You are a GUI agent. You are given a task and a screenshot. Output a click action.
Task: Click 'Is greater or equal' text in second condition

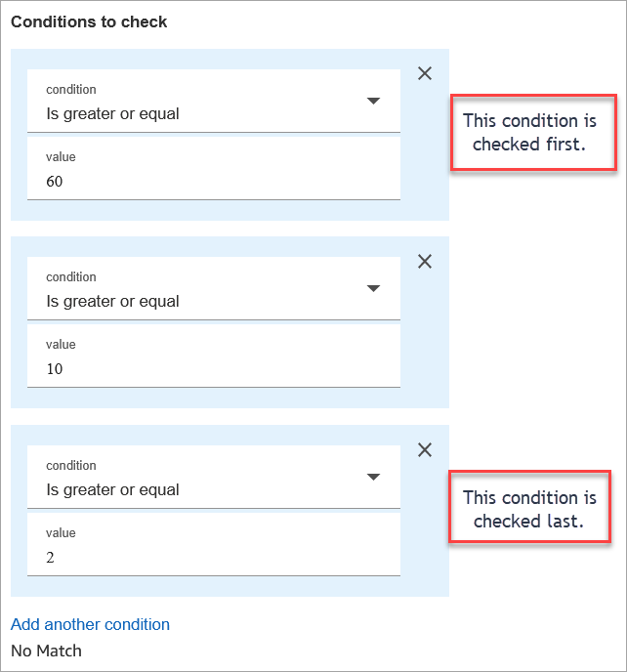coord(113,301)
